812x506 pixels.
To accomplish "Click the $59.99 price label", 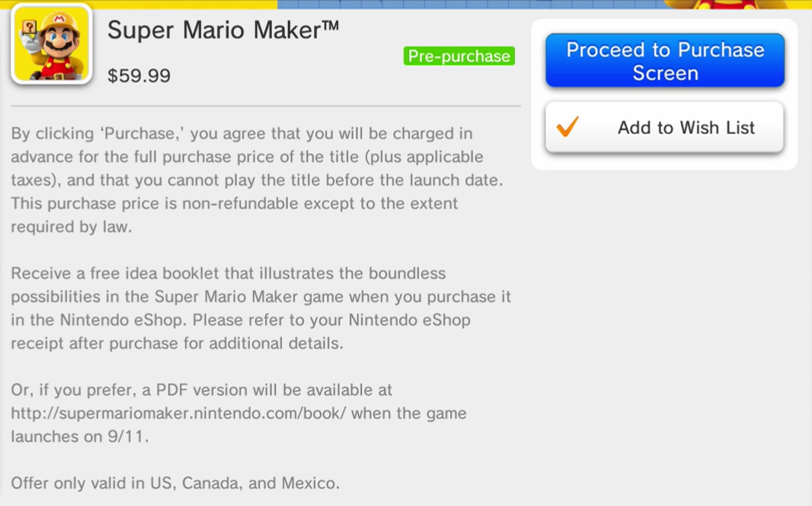I will tap(138, 76).
